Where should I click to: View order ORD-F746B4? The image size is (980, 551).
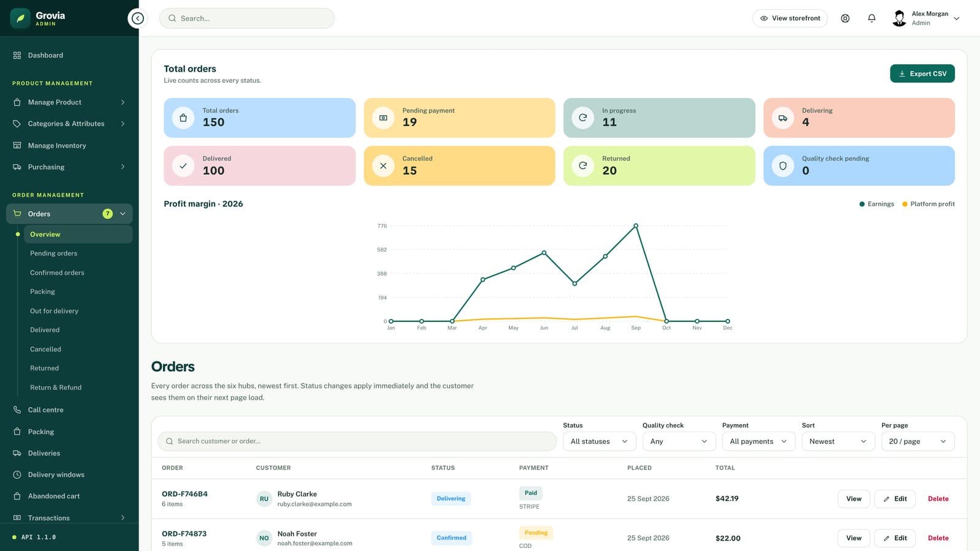854,498
